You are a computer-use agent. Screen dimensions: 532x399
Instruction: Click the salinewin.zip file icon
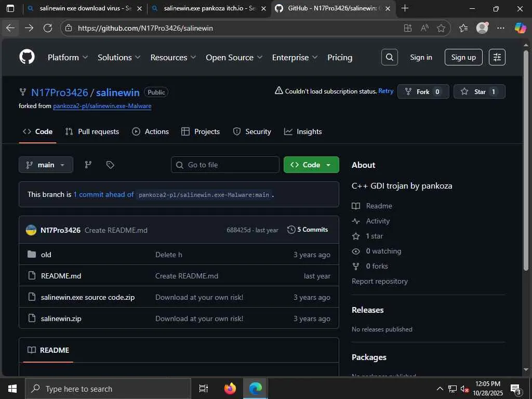(x=32, y=318)
